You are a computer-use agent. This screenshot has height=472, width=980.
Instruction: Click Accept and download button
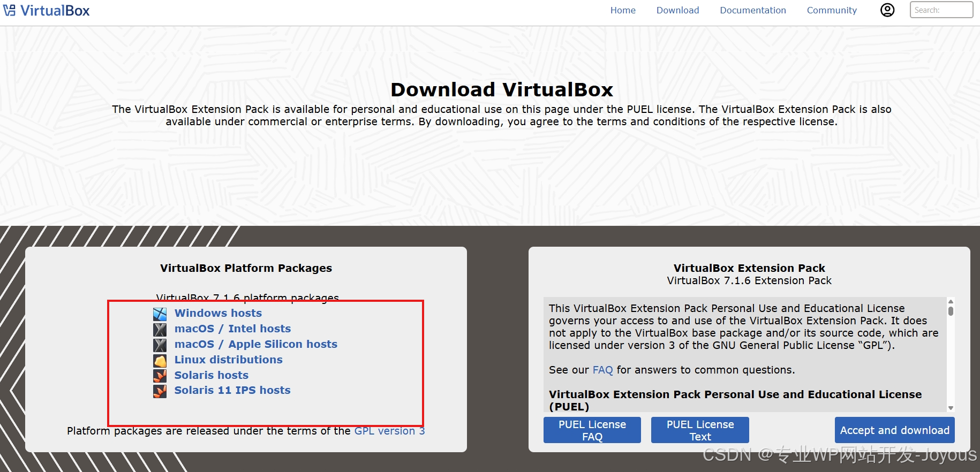point(894,430)
